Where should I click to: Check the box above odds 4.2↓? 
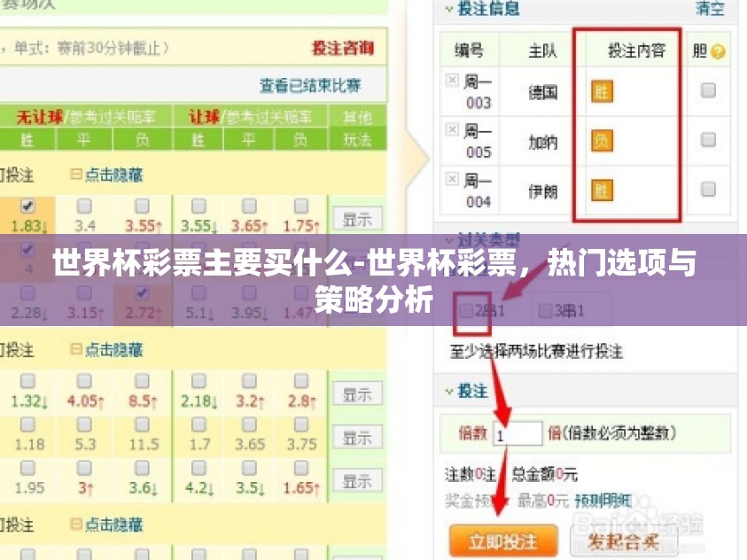coord(198,468)
